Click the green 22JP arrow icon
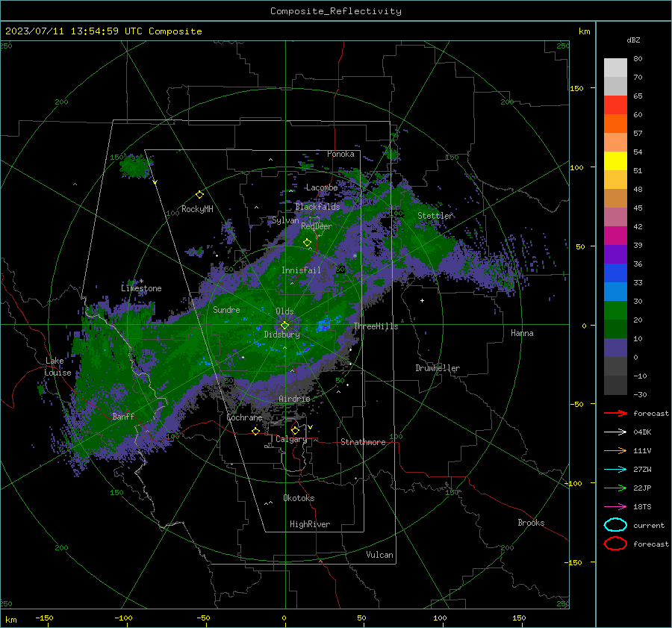The image size is (672, 628). [x=615, y=488]
